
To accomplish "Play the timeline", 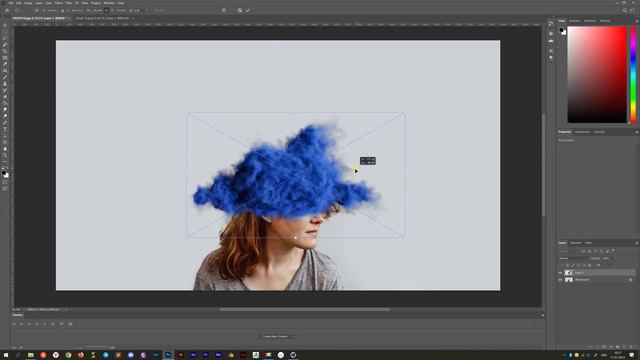I will tap(29, 324).
